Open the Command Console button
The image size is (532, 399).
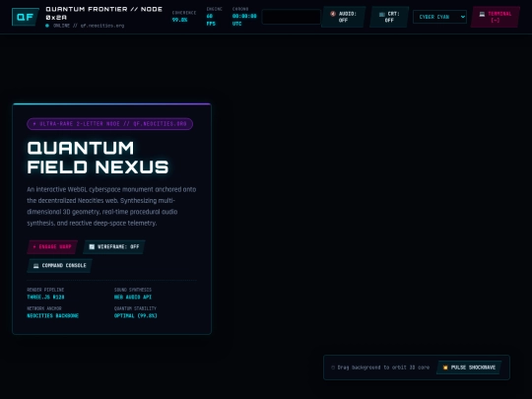point(60,266)
